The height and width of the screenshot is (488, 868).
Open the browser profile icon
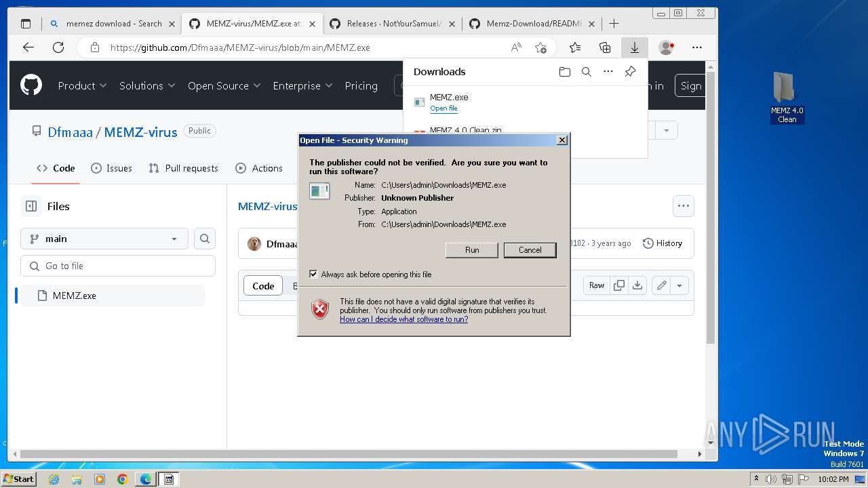click(x=667, y=47)
